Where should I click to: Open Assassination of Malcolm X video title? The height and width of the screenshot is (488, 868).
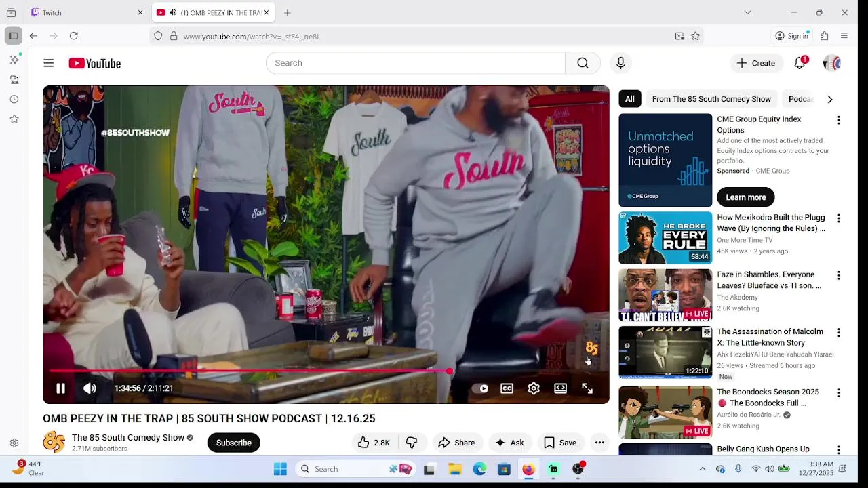[770, 337]
